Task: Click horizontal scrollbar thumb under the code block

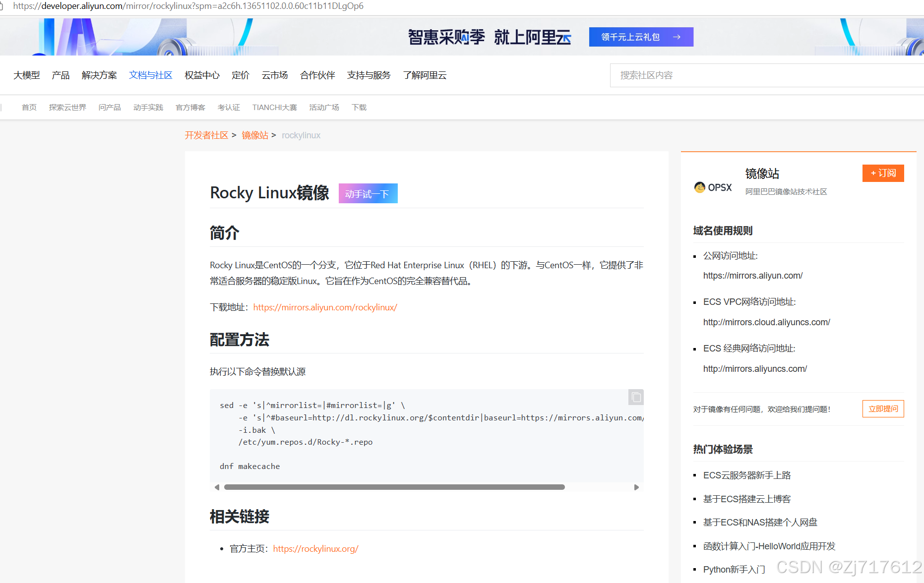Action: coord(394,487)
